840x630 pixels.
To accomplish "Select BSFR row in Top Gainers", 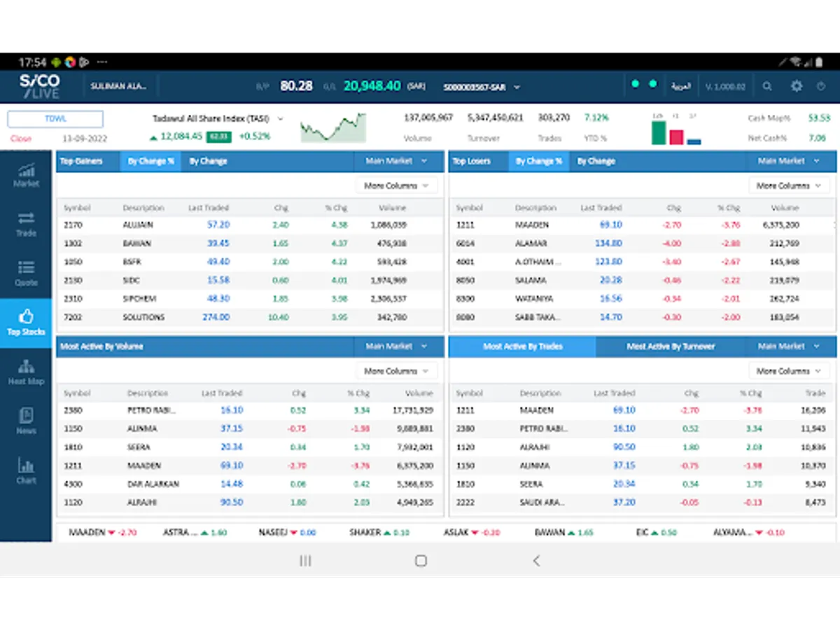I will point(250,262).
